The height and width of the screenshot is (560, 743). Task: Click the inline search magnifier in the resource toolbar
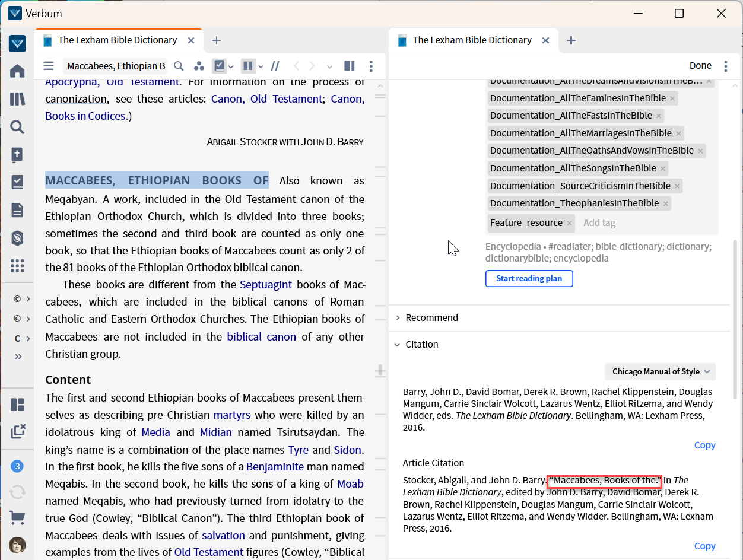179,66
